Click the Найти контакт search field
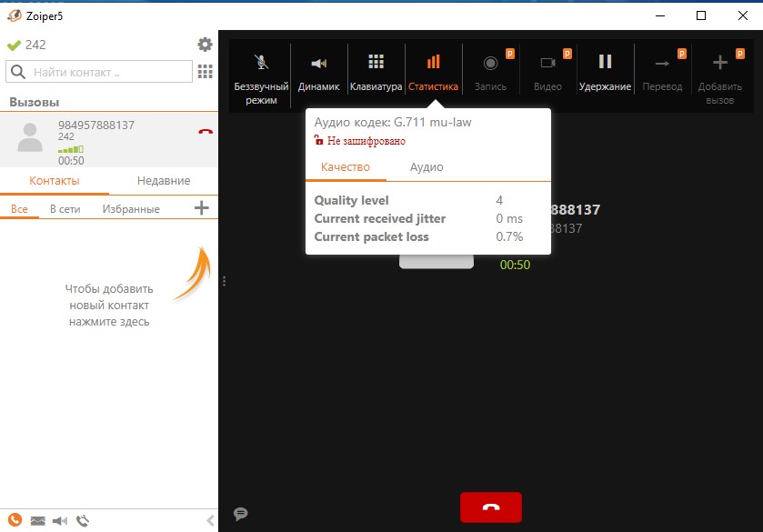 99,72
